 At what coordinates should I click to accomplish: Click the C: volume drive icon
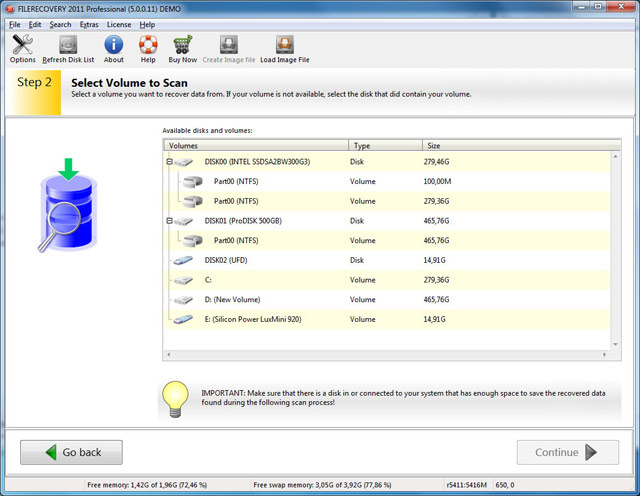pos(183,280)
